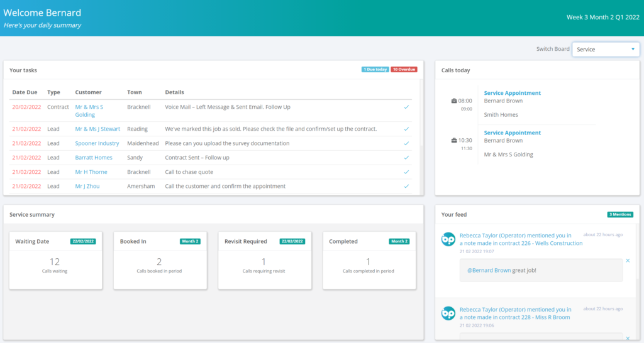Sort tasks by Date Due column header
This screenshot has width=644, height=343.
click(x=25, y=92)
